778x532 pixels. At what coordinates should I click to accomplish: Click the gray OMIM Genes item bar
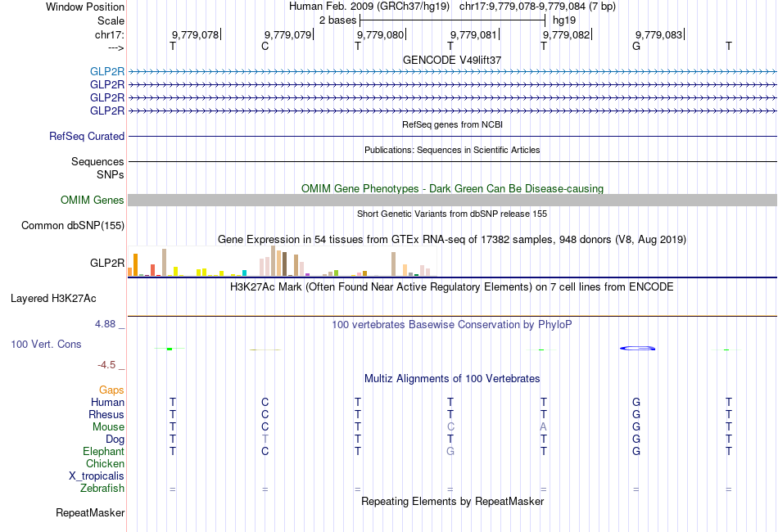click(452, 201)
